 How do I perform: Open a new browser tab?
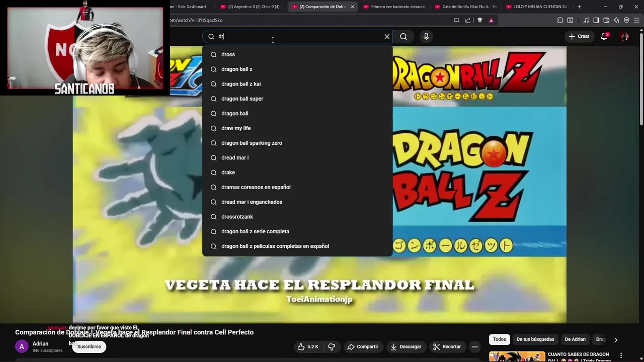579,7
